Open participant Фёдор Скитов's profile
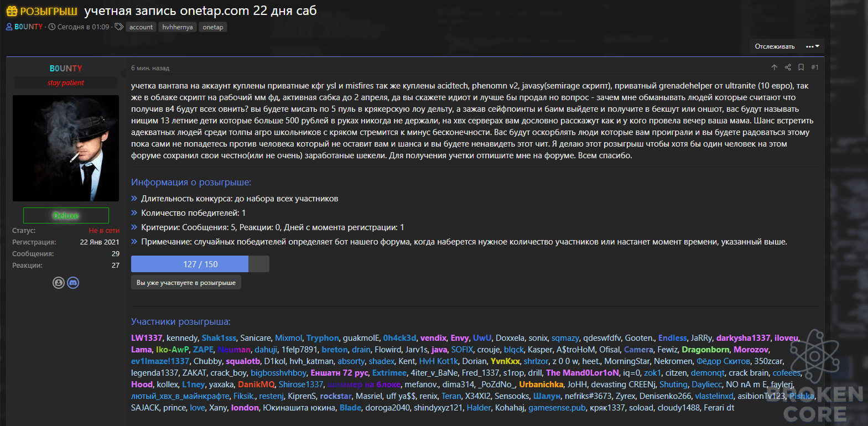This screenshot has width=868, height=426. (x=723, y=361)
